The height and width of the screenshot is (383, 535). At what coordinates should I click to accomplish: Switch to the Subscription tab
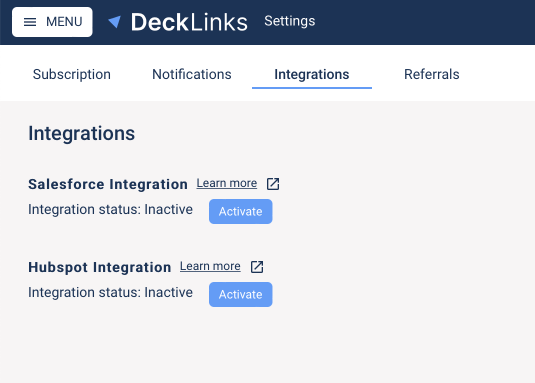(72, 74)
